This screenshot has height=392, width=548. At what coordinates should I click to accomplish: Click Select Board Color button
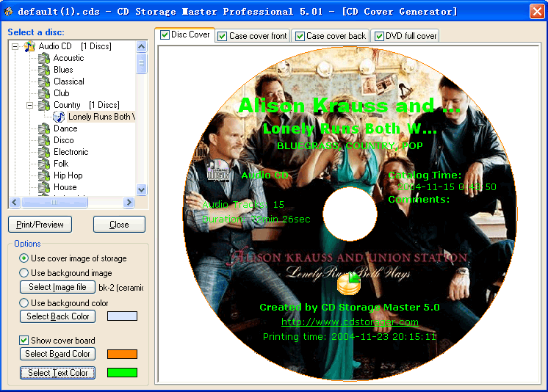58,354
